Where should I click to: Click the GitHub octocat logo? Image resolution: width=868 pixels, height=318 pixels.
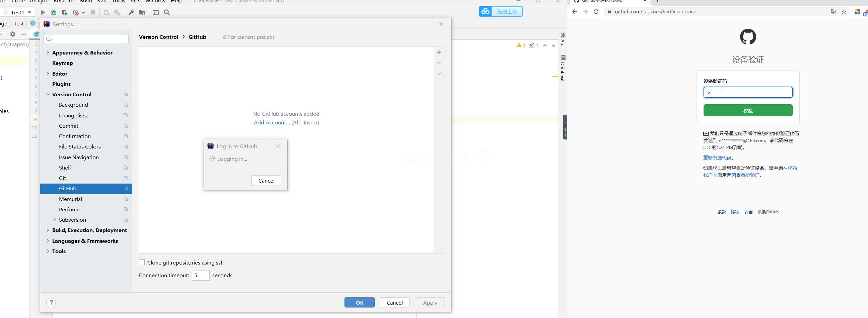pos(748,37)
